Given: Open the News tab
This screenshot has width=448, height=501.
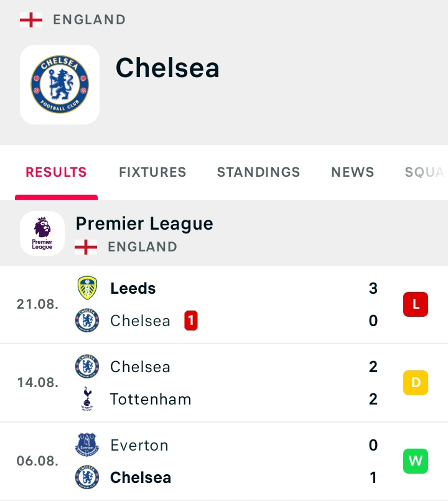Looking at the screenshot, I should pyautogui.click(x=353, y=172).
